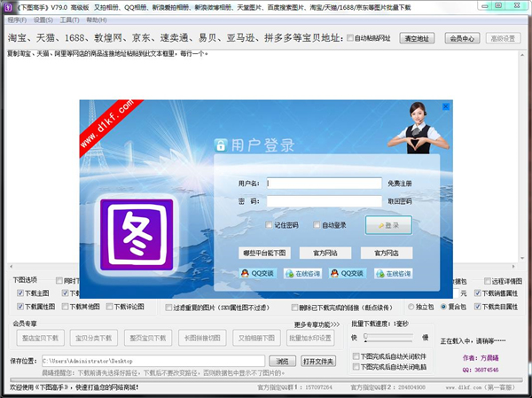Screen dimensions: 532x398
Task: Enable the 自动粘贴网址 checkbox
Action: tap(350, 37)
